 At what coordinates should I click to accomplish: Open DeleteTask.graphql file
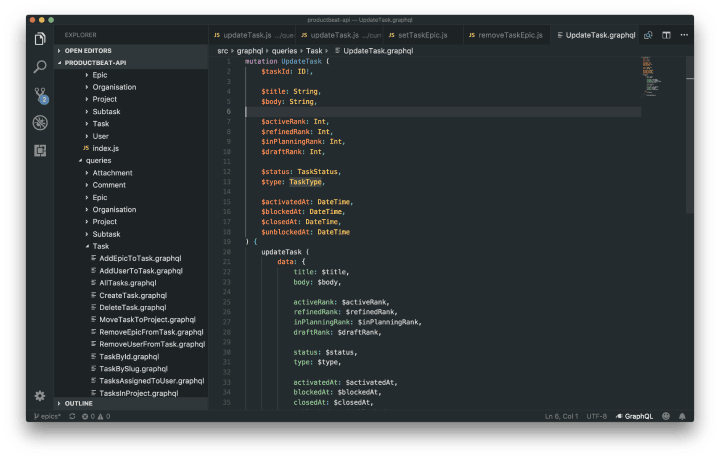tap(131, 308)
